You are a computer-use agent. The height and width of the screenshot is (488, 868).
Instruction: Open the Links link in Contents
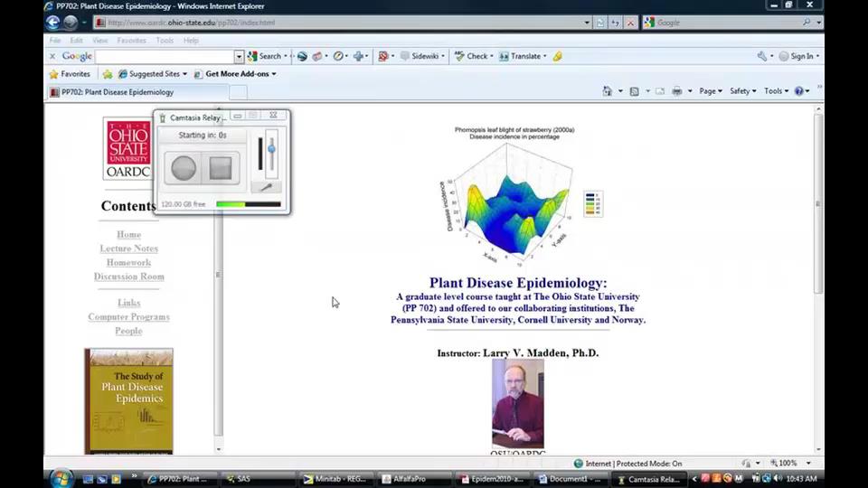point(129,303)
